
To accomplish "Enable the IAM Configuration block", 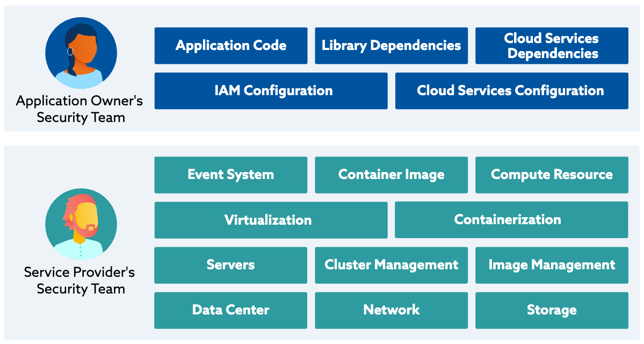I will (271, 91).
